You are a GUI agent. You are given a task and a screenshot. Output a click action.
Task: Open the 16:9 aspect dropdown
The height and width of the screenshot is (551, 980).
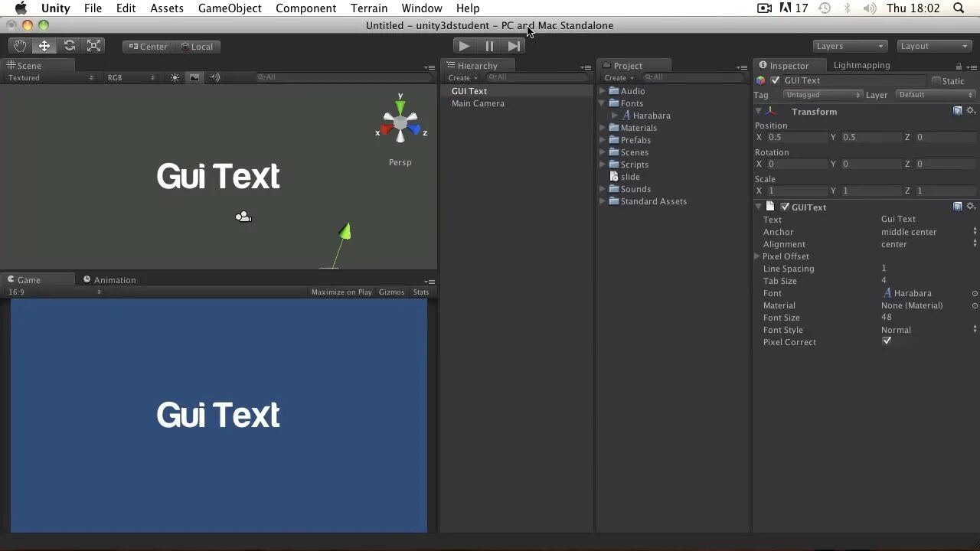54,292
